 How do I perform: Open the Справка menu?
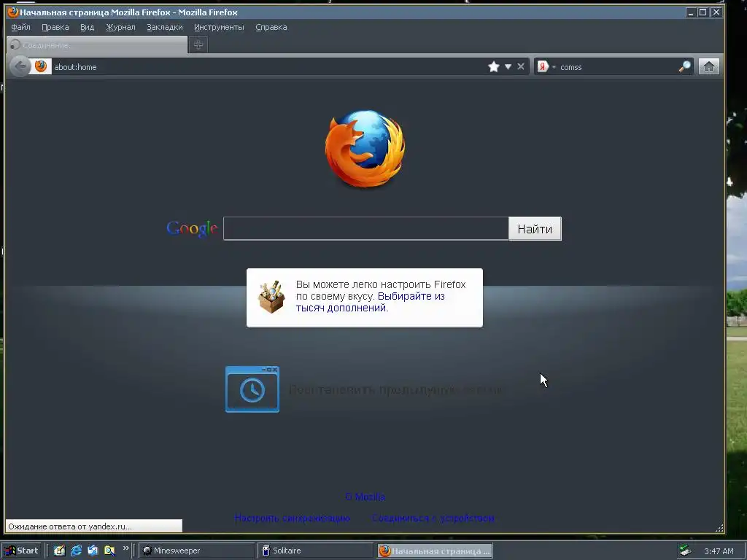pos(271,27)
